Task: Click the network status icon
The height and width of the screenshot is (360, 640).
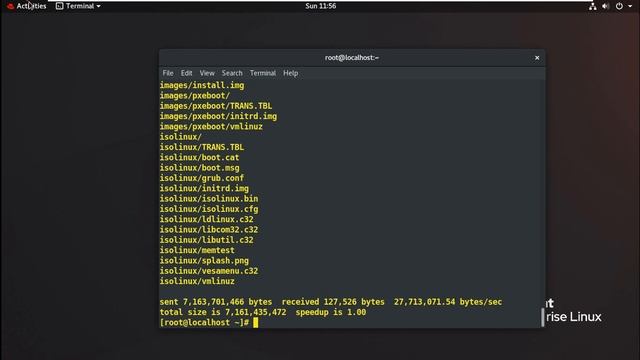Action: 593,6
